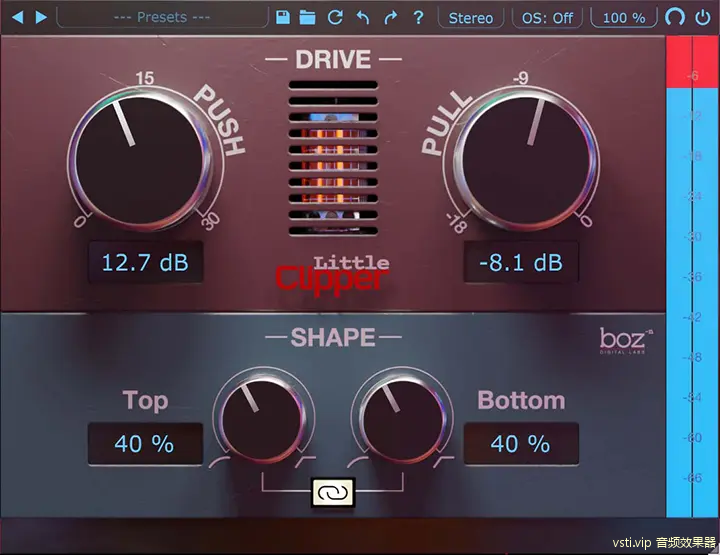Click the 30 mark on PUSH knob scale
Viewport: 720px width, 555px height.
pos(210,221)
